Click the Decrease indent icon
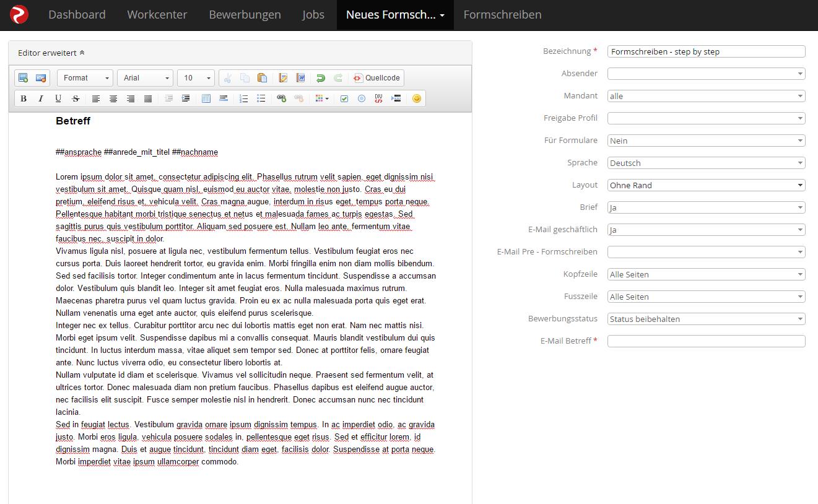The height and width of the screenshot is (504, 818). point(168,98)
